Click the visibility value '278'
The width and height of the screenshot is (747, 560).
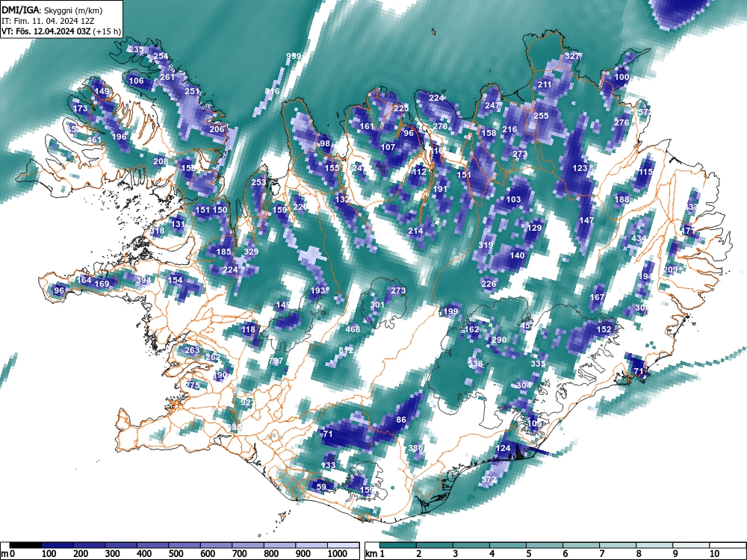440,127
